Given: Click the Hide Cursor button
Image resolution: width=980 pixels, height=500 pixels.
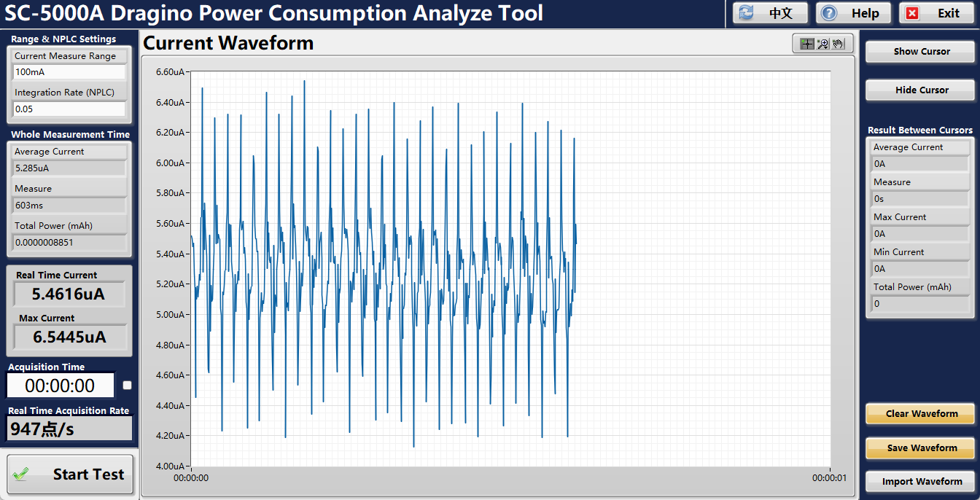Looking at the screenshot, I should tap(920, 90).
